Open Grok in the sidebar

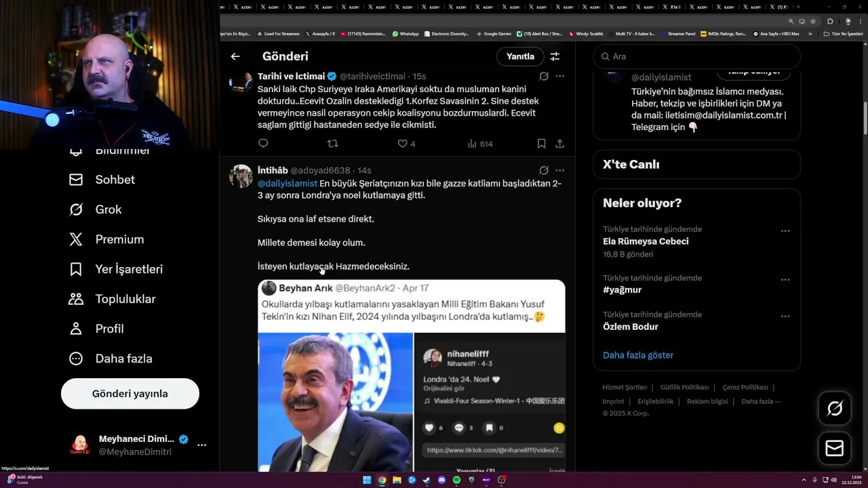pyautogui.click(x=95, y=209)
